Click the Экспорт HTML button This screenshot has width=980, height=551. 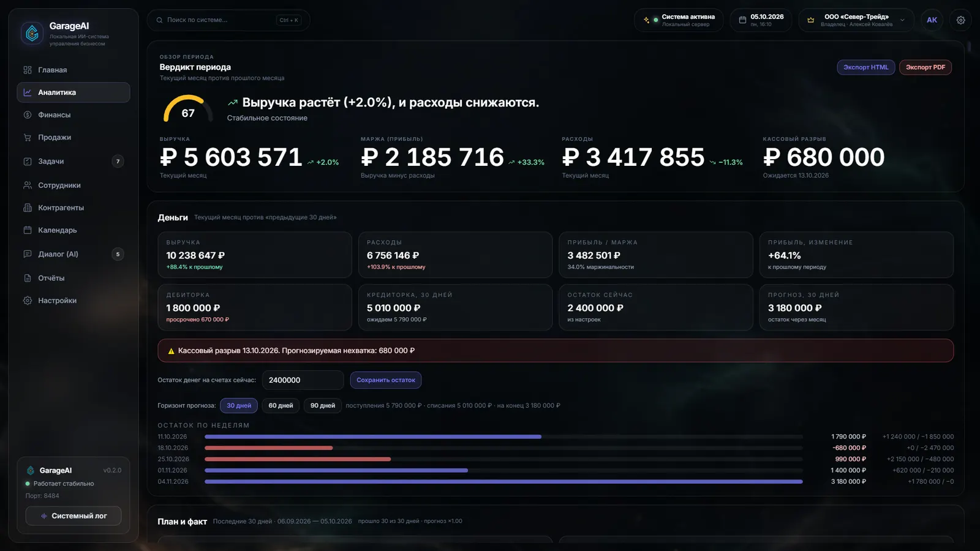(x=866, y=67)
